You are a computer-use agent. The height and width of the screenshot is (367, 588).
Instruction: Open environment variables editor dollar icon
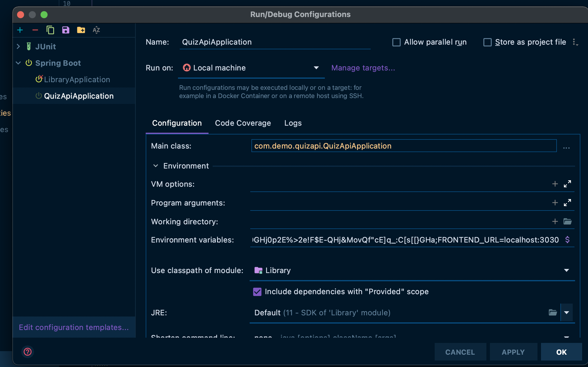(567, 240)
